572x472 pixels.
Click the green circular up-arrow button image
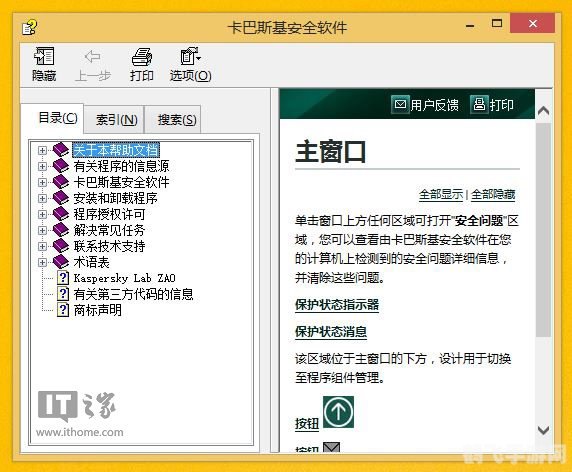click(x=339, y=412)
